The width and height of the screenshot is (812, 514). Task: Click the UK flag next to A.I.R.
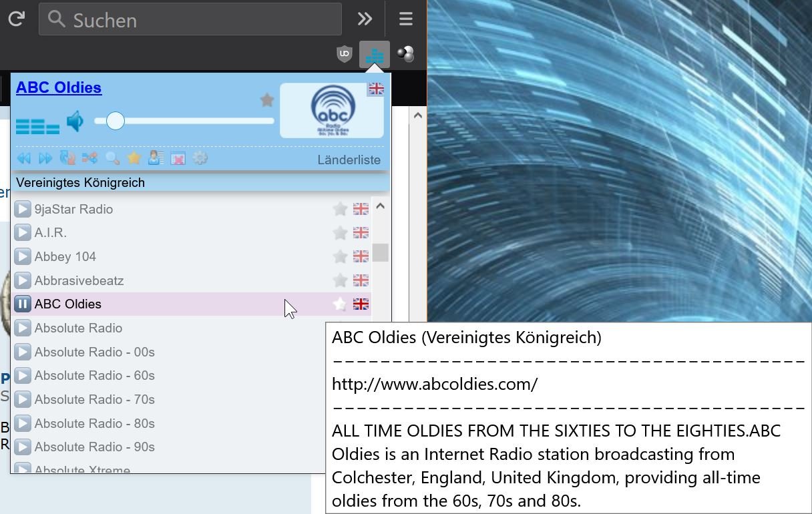coord(361,232)
